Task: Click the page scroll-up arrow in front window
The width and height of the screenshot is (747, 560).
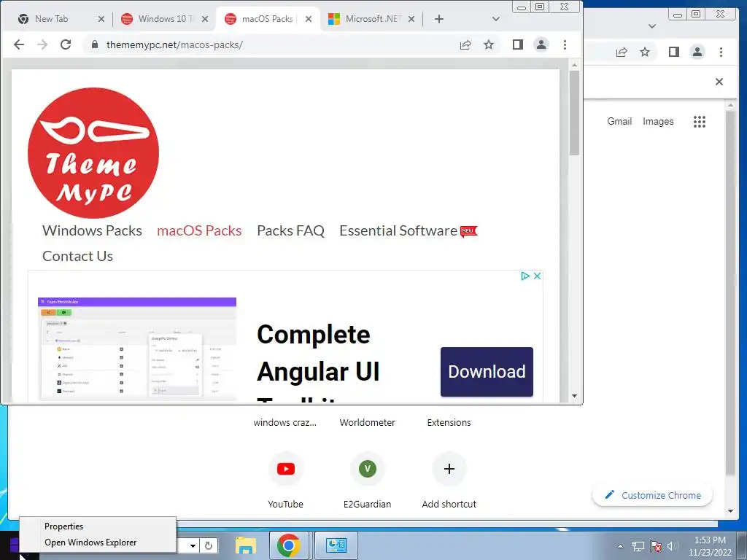Action: tap(575, 65)
